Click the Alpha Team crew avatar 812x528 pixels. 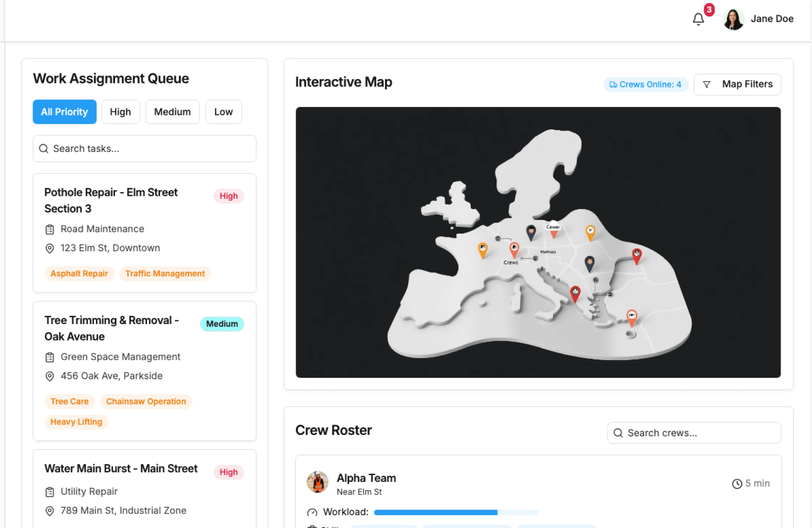[318, 482]
